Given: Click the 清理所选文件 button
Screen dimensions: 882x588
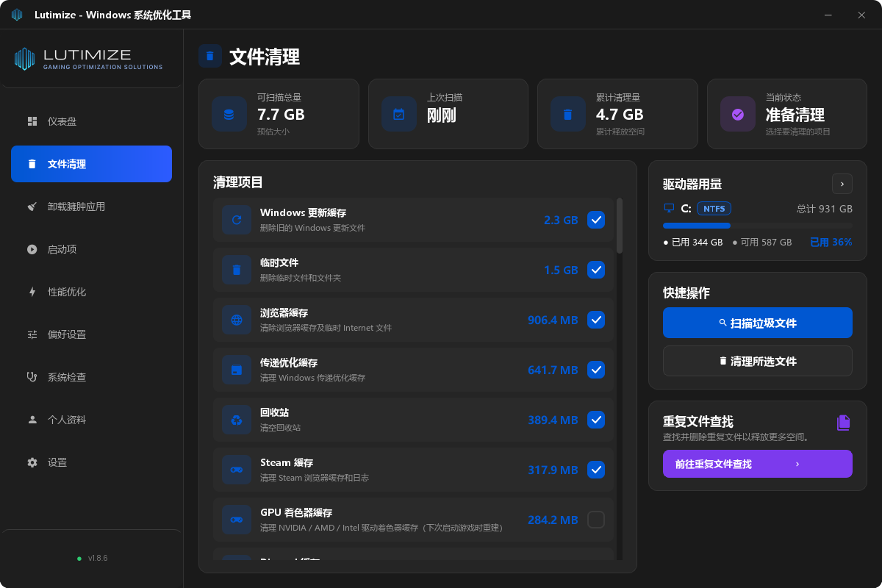Looking at the screenshot, I should [758, 361].
